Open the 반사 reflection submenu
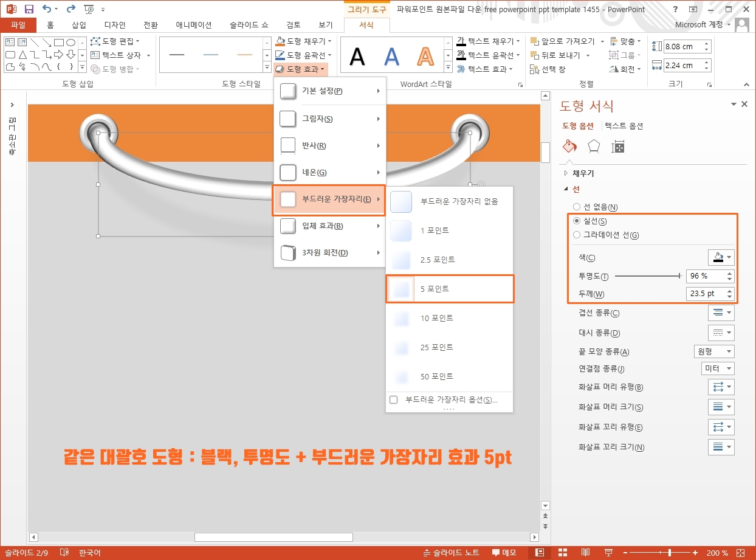 coord(330,145)
